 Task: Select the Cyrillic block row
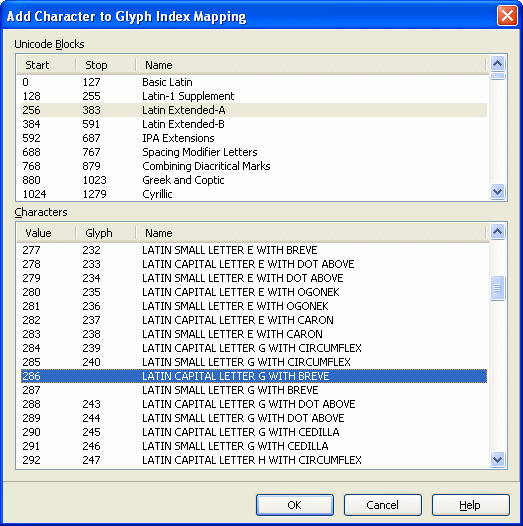pyautogui.click(x=254, y=194)
